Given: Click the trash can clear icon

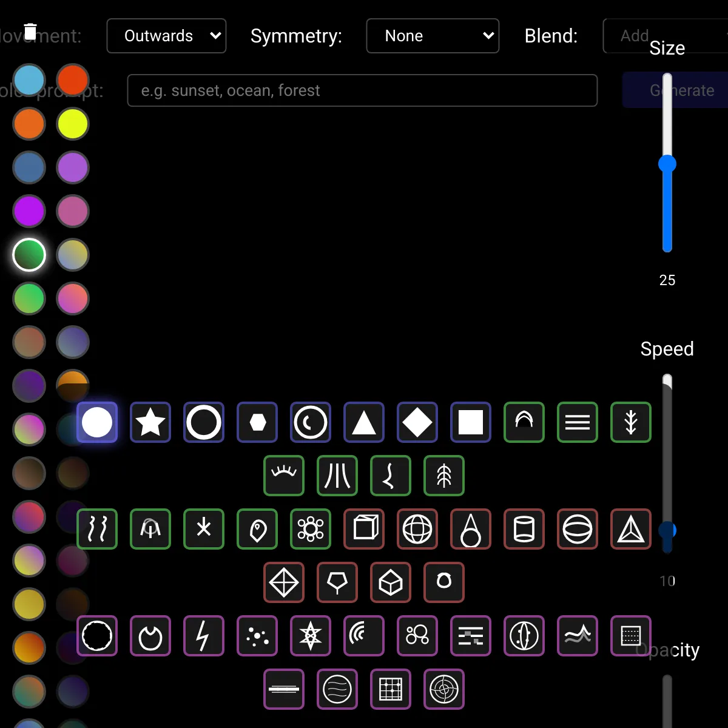Looking at the screenshot, I should [x=30, y=32].
